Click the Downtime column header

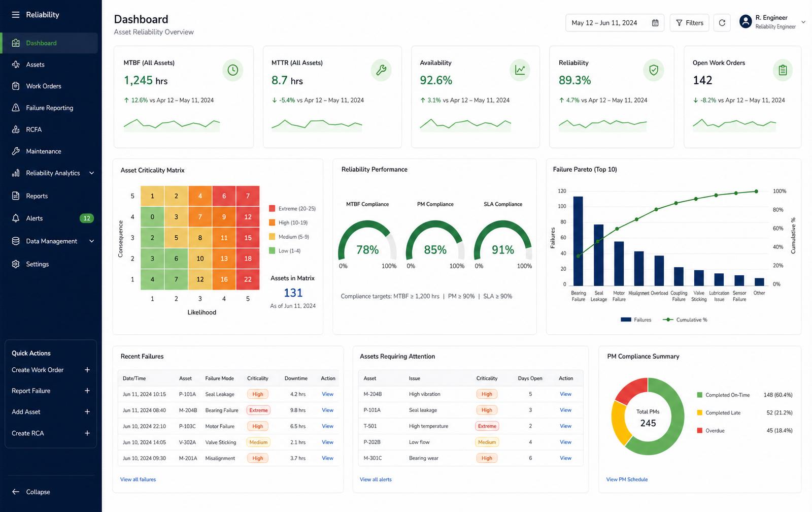click(x=296, y=378)
